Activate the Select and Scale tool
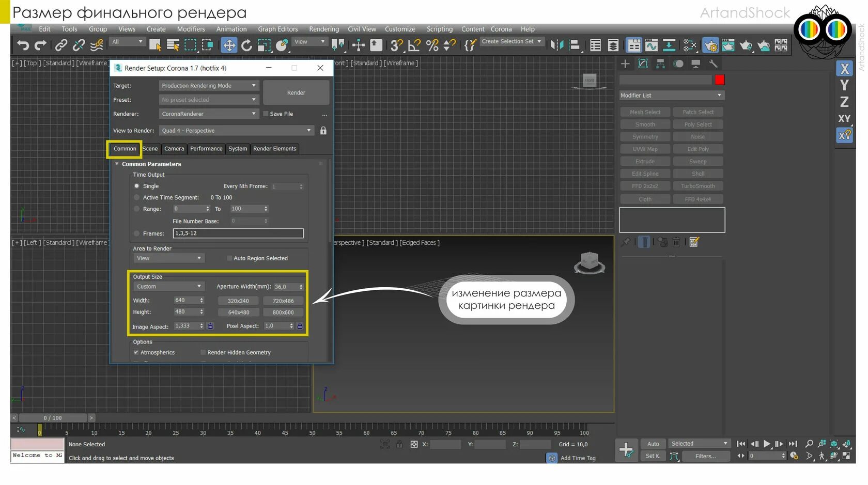 pos(265,45)
